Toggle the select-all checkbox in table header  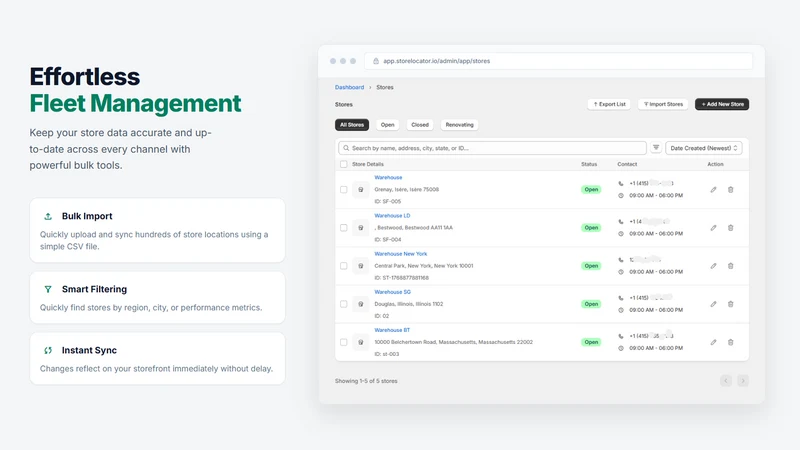pyautogui.click(x=344, y=164)
